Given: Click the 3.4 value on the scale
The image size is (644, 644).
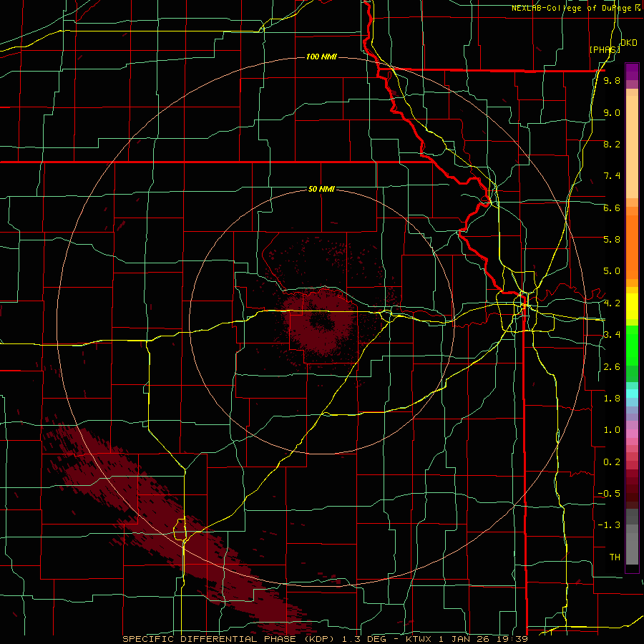Looking at the screenshot, I should (x=612, y=335).
